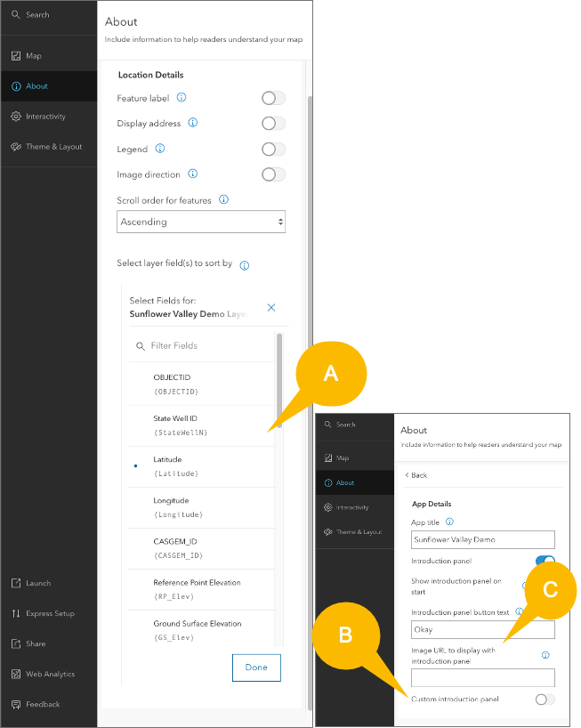Click the Image URL input field
This screenshot has height=728, width=581.
(x=482, y=678)
